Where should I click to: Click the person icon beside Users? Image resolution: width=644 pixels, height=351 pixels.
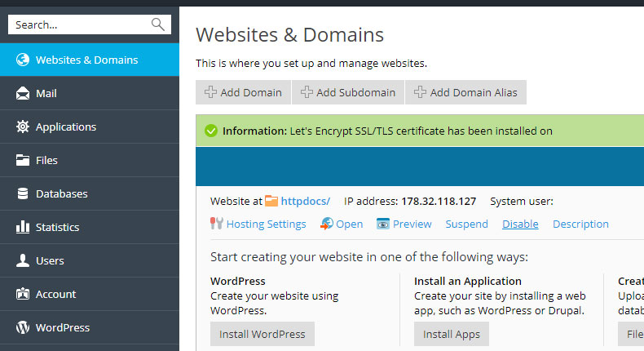[x=23, y=260]
